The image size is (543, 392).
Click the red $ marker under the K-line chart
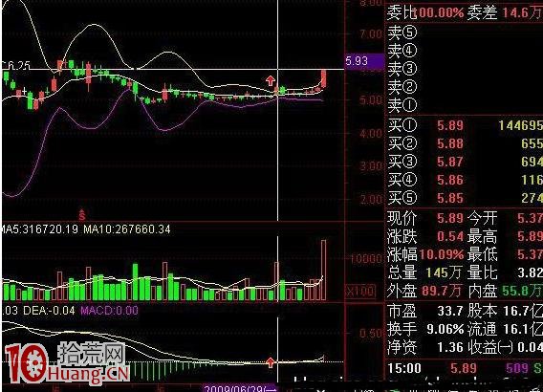coord(81,215)
